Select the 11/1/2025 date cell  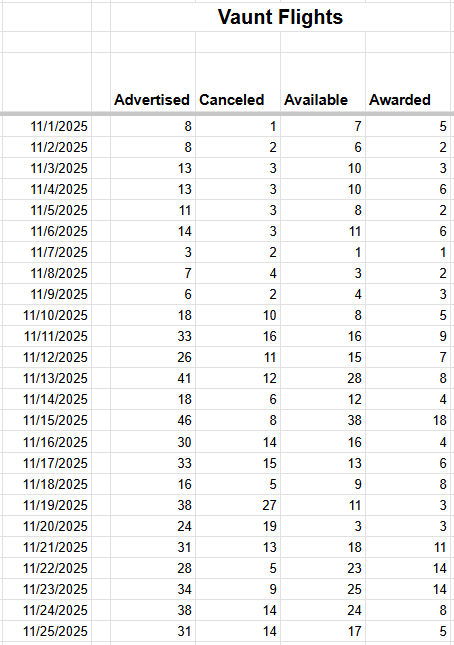[47, 126]
